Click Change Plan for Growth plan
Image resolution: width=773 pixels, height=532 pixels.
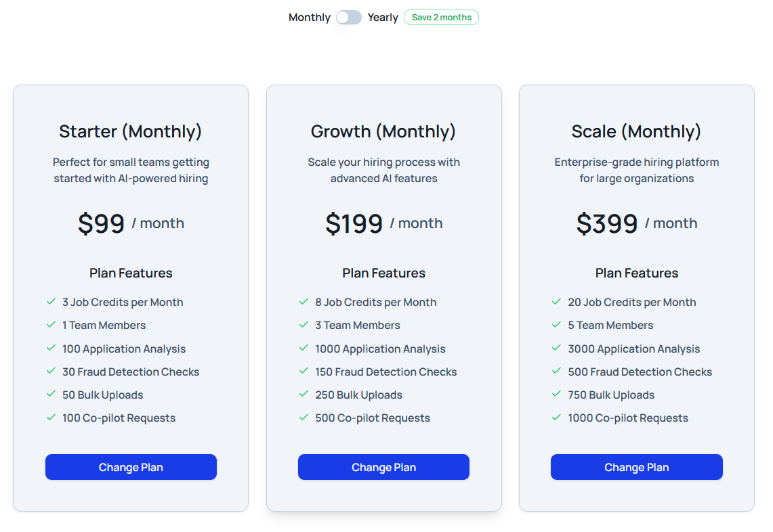coord(383,467)
